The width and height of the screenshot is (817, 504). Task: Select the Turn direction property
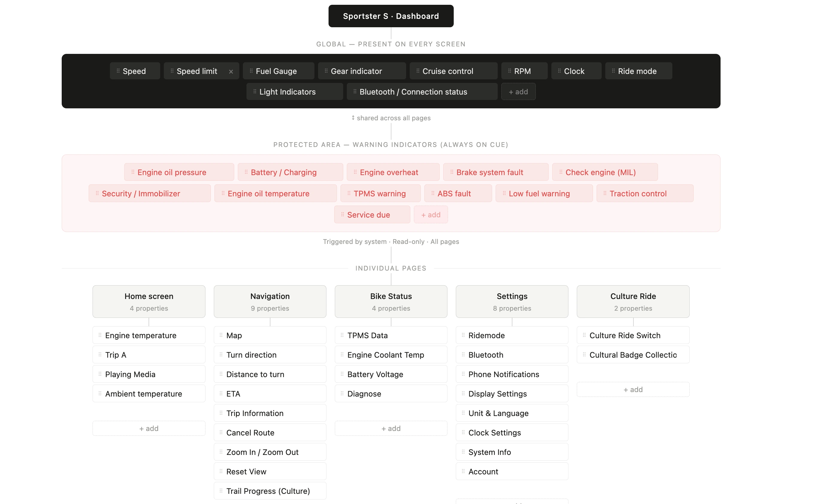coord(270,355)
